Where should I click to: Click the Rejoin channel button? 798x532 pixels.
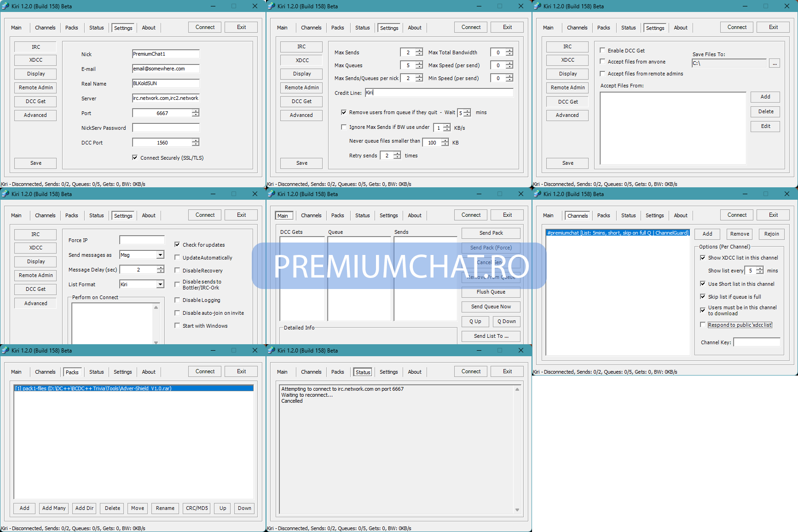coord(772,234)
